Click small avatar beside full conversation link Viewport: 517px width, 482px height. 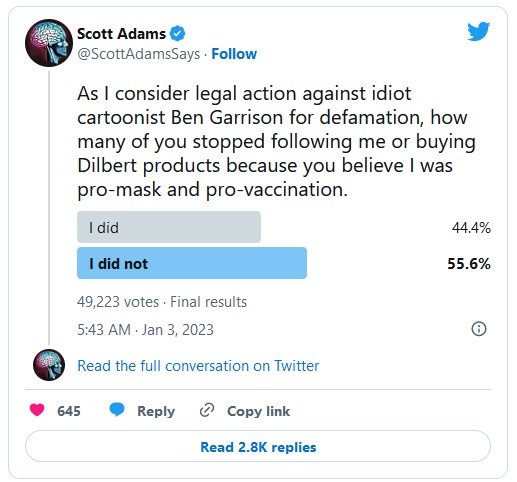coord(49,365)
